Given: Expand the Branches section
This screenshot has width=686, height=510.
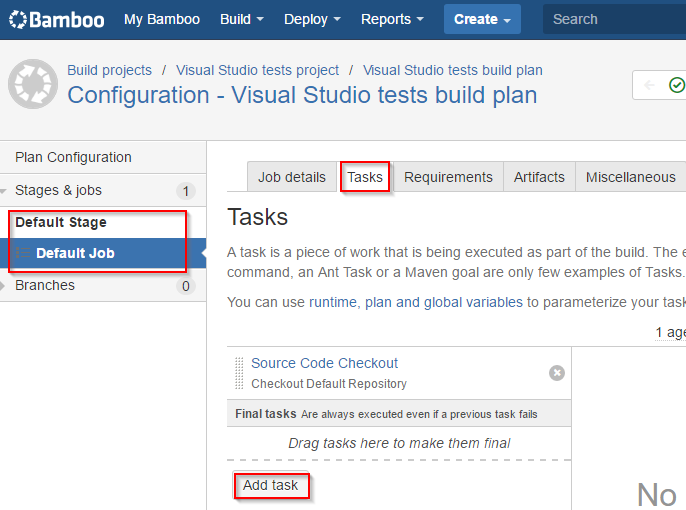Looking at the screenshot, I should (x=3, y=286).
